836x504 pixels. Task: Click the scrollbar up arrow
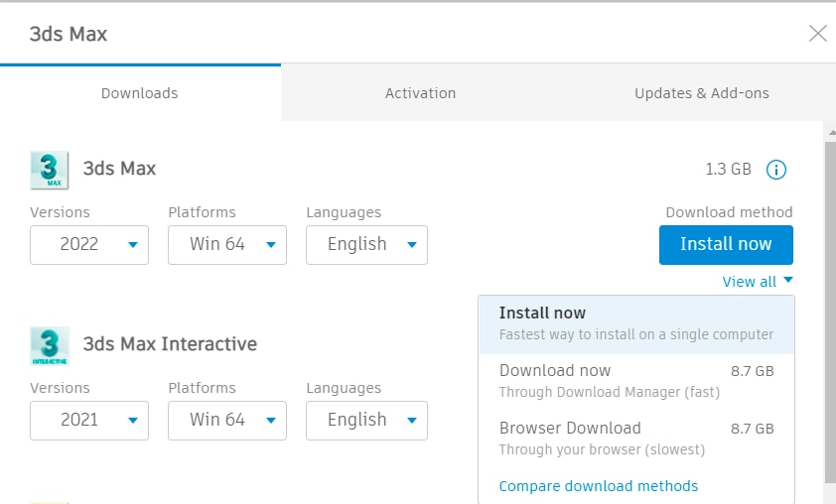[831, 132]
